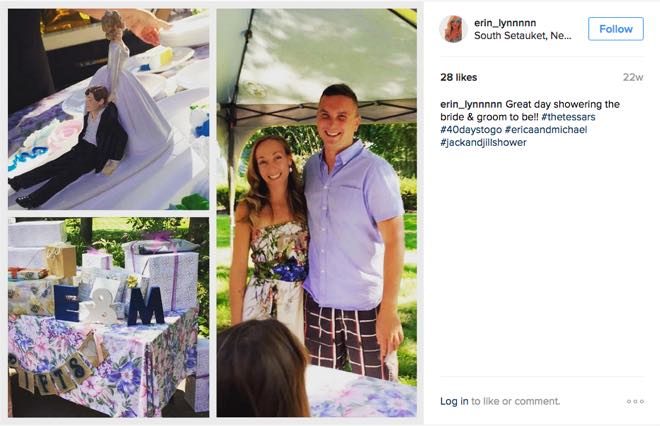This screenshot has width=660, height=426.
Task: Open the #40daystogo hashtag
Action: (471, 130)
